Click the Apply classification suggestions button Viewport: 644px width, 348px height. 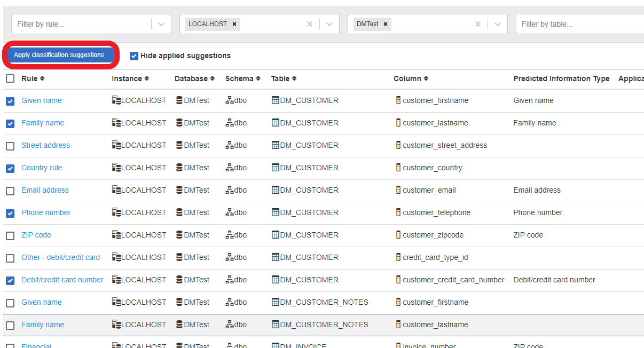pyautogui.click(x=59, y=55)
